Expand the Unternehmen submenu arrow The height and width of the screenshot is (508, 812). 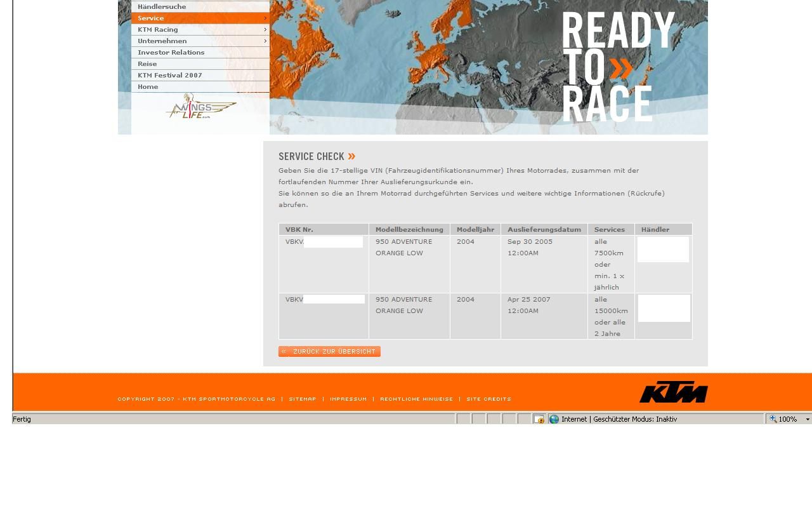point(265,41)
